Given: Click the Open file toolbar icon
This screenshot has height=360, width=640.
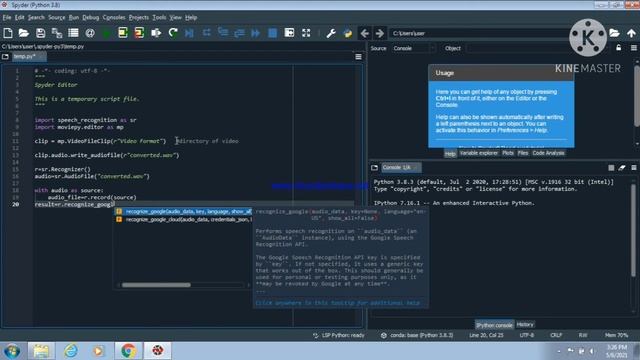Looking at the screenshot, I should click(x=24, y=33).
